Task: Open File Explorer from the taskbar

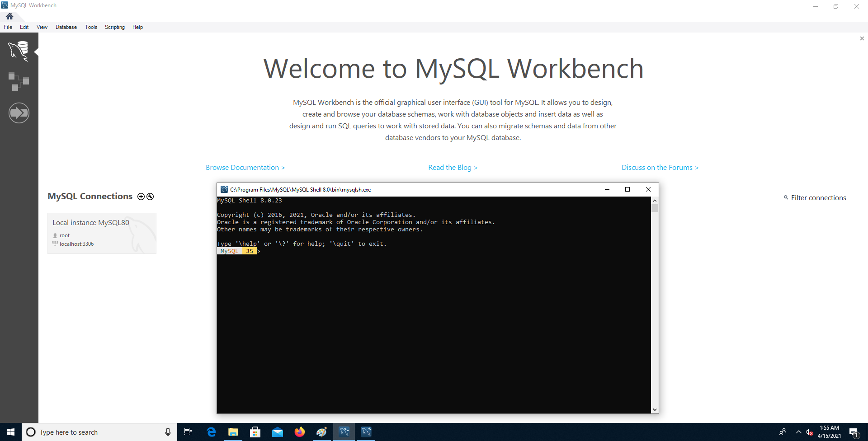Action: pos(233,432)
